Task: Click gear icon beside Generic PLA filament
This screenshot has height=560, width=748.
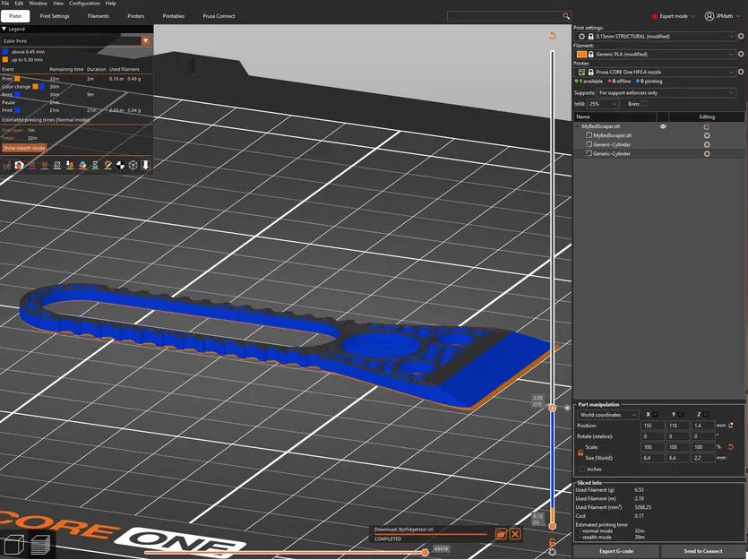Action: click(x=741, y=54)
